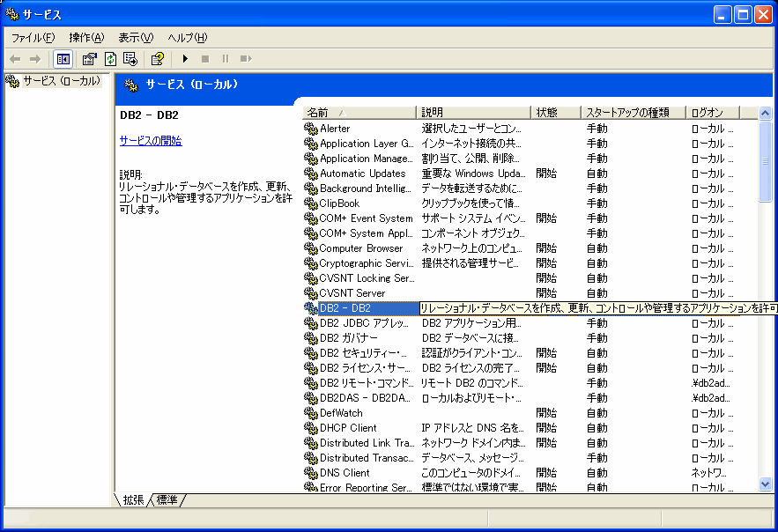Click the gear icon of Cryptographic Servi... service
778x532 pixels.
click(311, 263)
